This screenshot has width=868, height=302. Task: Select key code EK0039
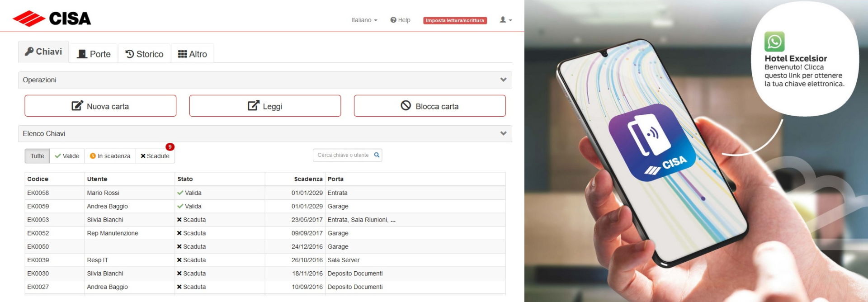pos(38,260)
